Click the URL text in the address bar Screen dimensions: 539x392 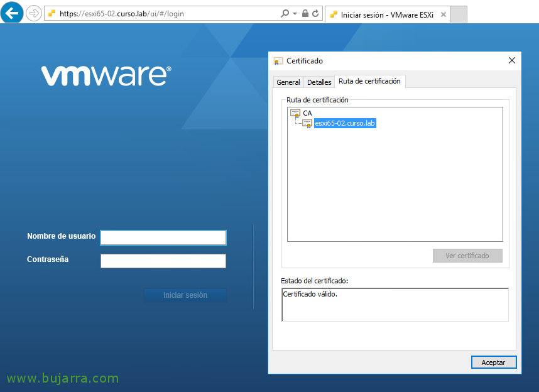click(122, 14)
